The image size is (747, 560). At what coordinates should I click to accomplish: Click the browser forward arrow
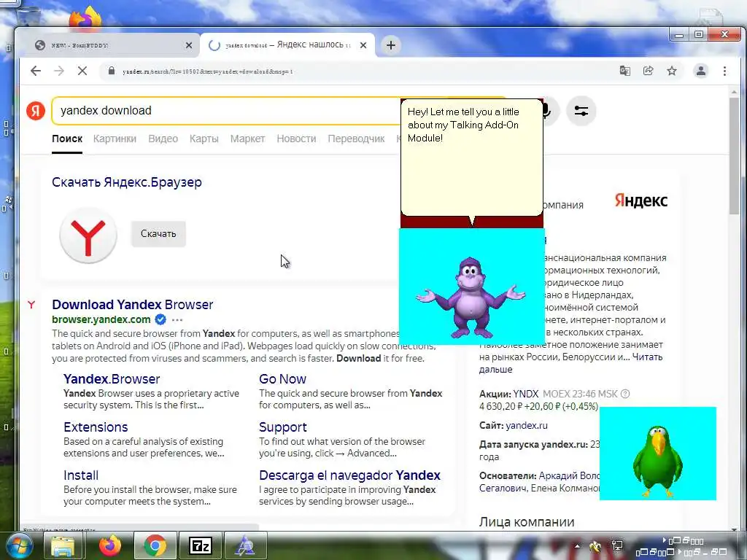click(59, 71)
